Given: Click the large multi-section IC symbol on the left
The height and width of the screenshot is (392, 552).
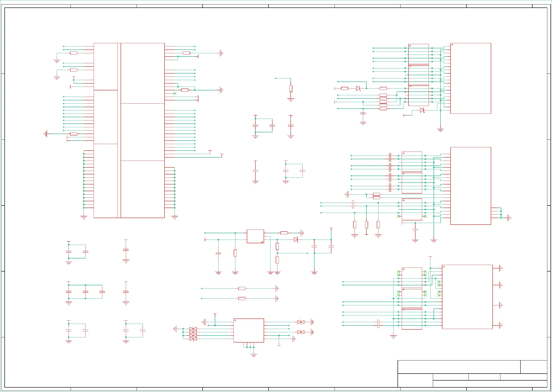Looking at the screenshot, I should tap(129, 130).
